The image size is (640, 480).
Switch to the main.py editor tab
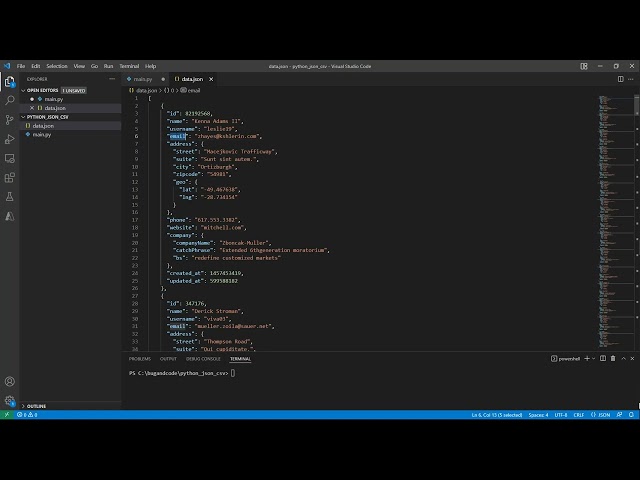click(143, 79)
